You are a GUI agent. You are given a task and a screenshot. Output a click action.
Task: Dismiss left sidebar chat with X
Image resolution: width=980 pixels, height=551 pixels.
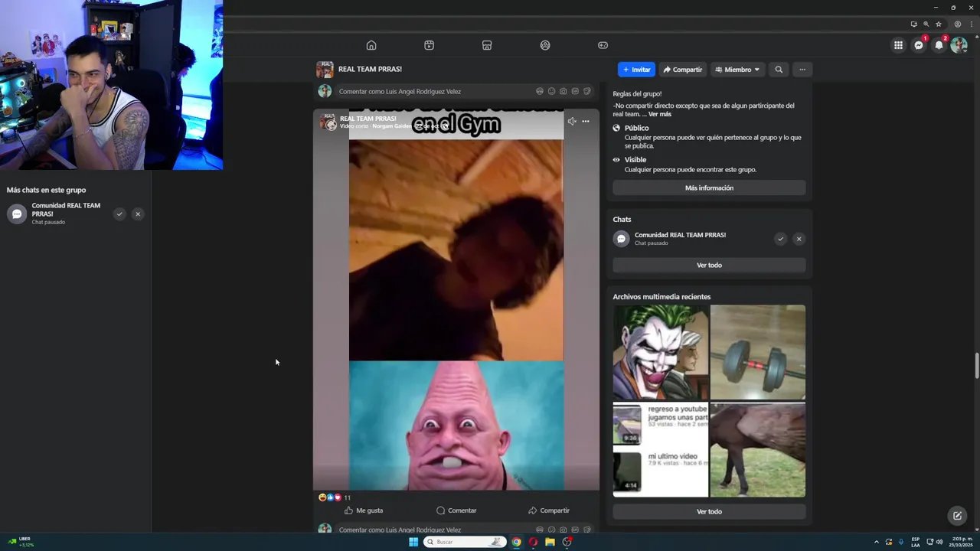pos(138,214)
